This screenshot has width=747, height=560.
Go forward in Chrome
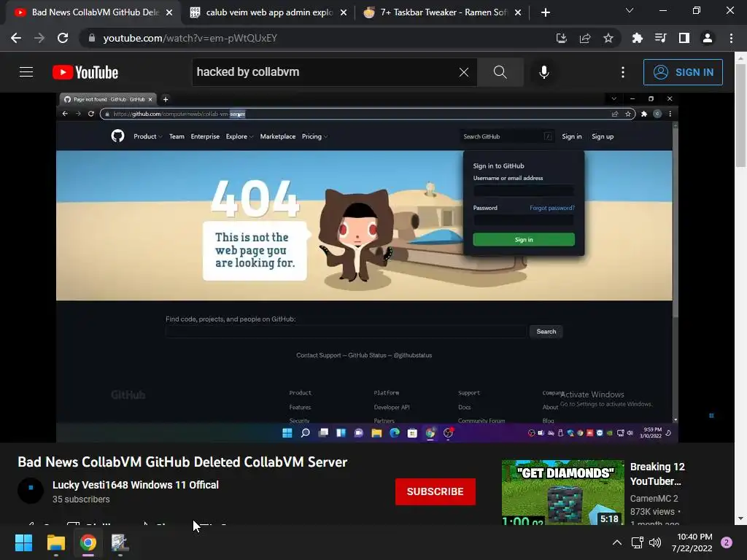tap(39, 38)
